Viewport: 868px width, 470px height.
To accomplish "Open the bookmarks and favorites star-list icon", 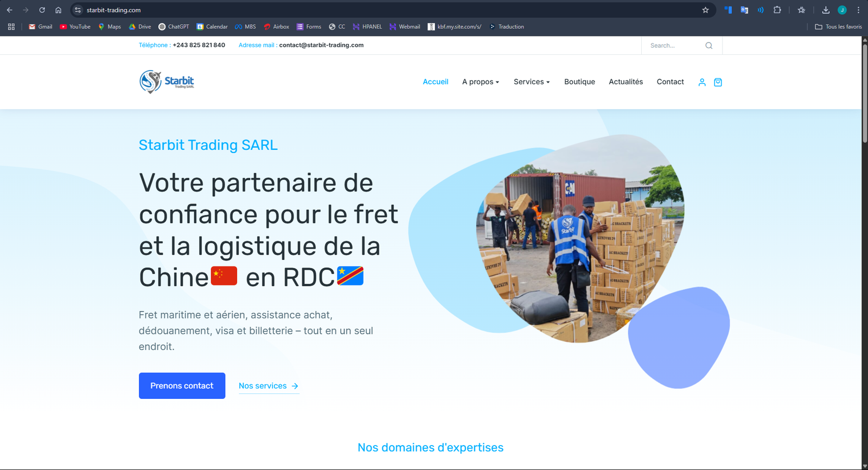I will (801, 10).
